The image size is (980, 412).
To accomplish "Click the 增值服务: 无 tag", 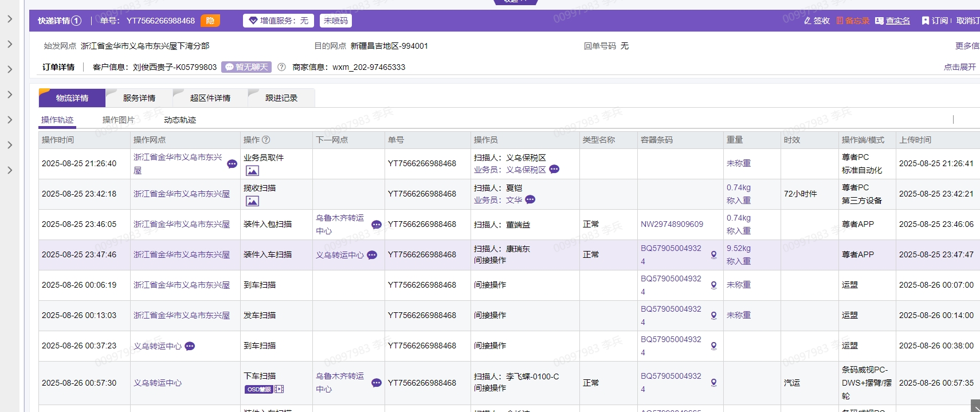I will pyautogui.click(x=278, y=21).
